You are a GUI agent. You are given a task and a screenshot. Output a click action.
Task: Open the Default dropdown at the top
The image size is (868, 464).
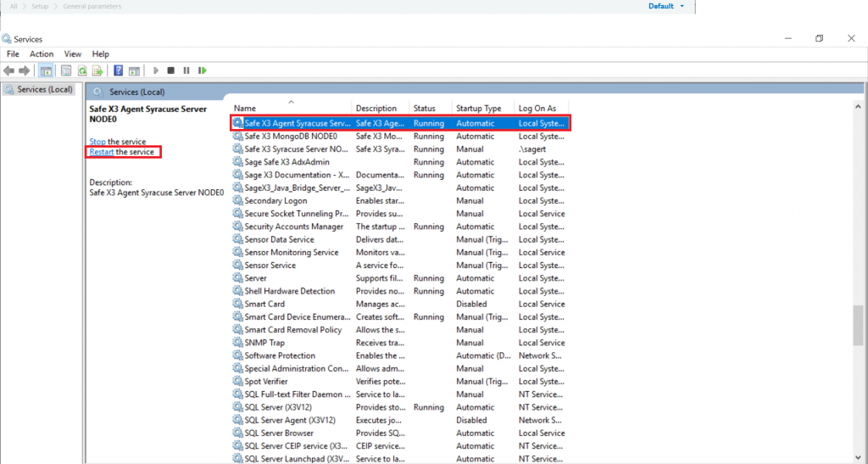666,6
